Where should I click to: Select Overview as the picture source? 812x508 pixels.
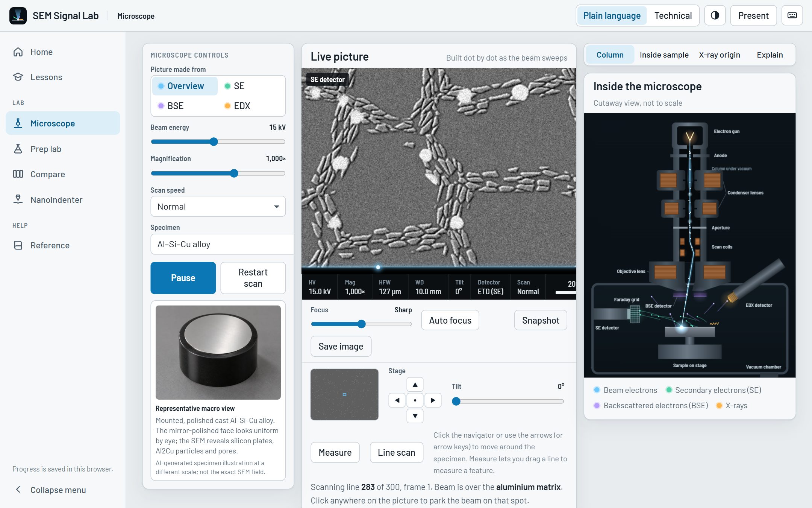pos(185,86)
